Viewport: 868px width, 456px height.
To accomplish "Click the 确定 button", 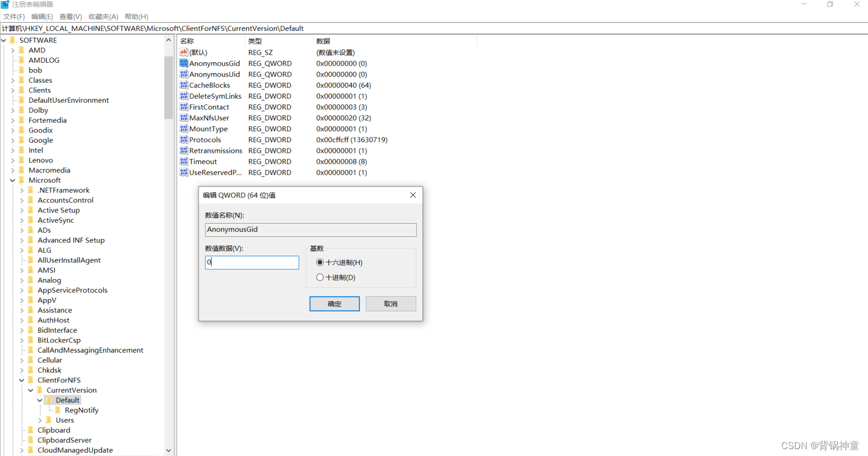I will (334, 303).
